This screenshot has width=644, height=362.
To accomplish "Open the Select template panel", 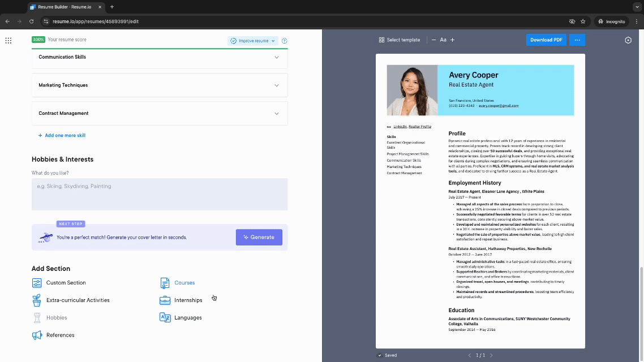I will (x=400, y=40).
